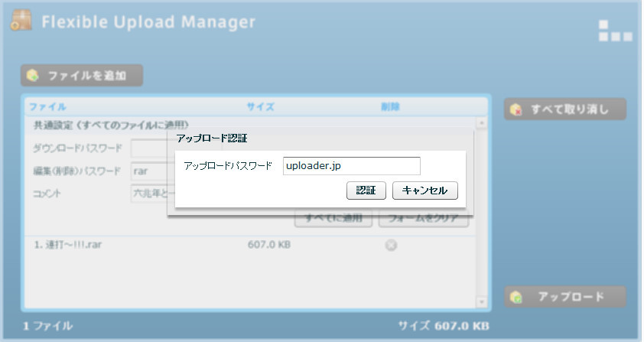Image resolution: width=644 pixels, height=342 pixels.
Task: Click the すべて取り消し cancel all button
Action: (564, 109)
